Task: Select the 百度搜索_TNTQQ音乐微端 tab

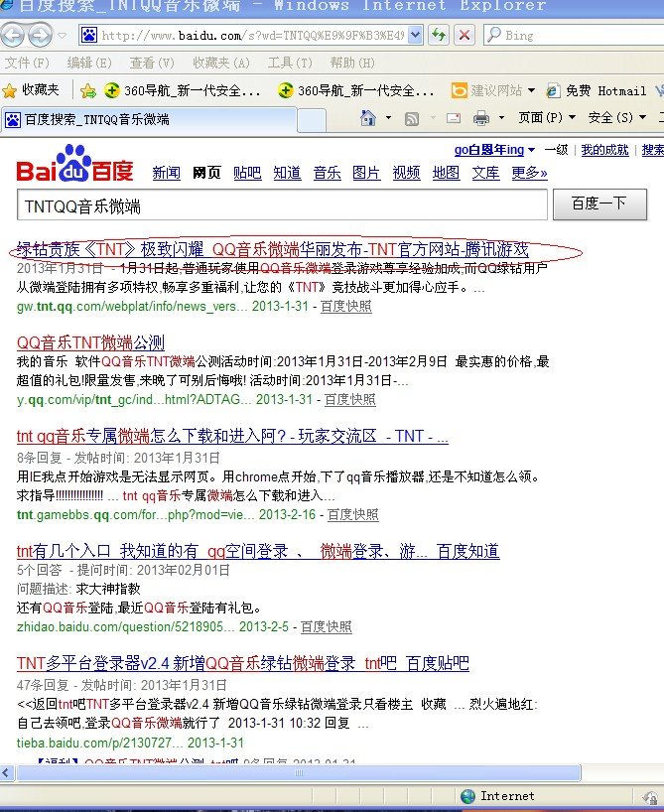Action: click(149, 120)
